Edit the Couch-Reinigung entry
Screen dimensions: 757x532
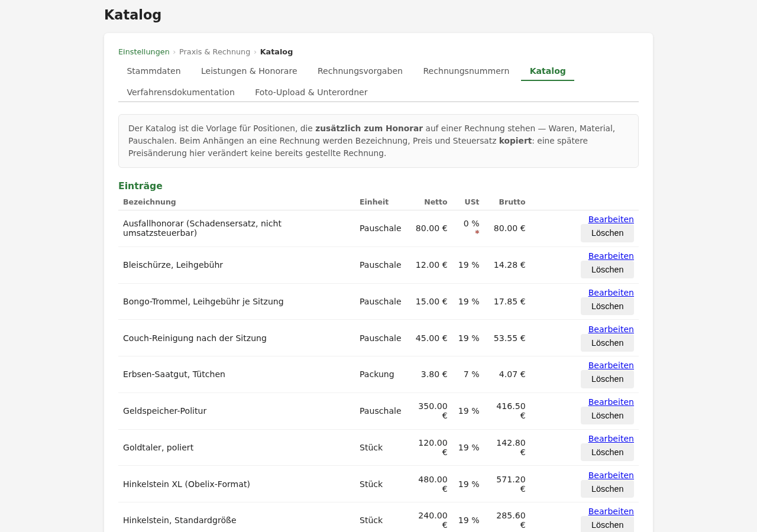(x=611, y=329)
